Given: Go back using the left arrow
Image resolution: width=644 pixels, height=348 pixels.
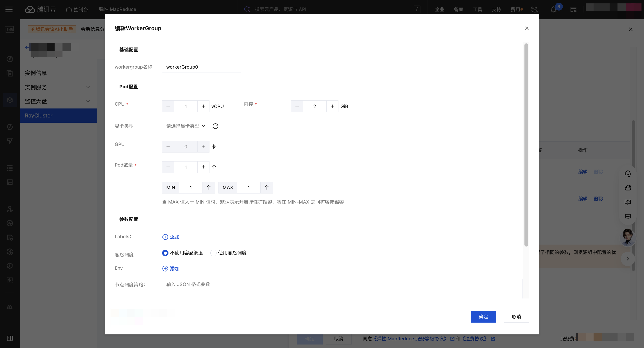Looking at the screenshot, I should pos(27,48).
